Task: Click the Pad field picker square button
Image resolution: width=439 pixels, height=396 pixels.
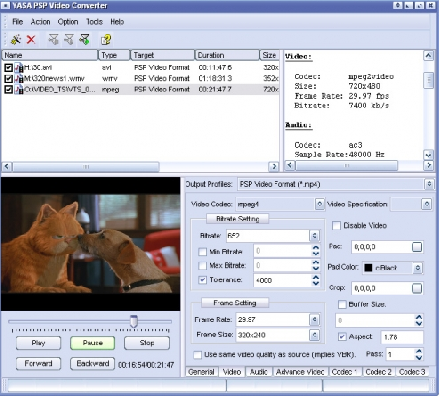Action: pos(417,247)
